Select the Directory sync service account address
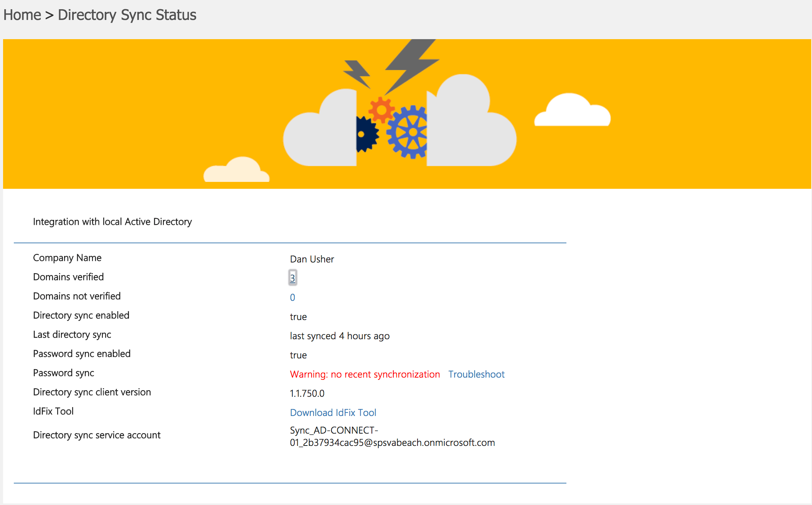The height and width of the screenshot is (505, 812). 392,436
